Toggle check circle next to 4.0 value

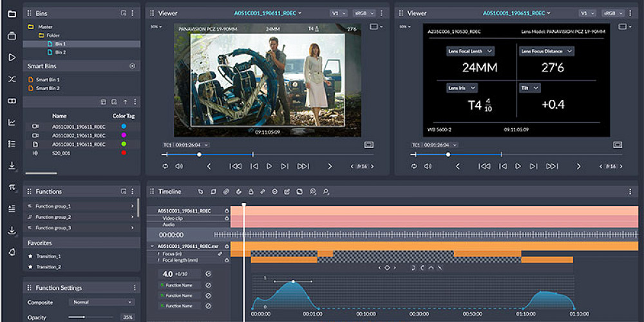pyautogui.click(x=208, y=274)
